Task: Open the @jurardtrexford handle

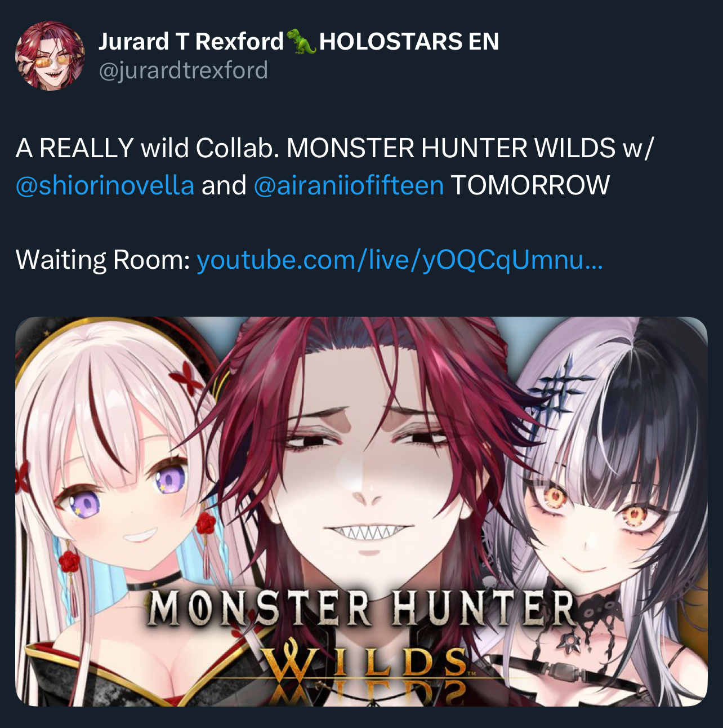Action: (x=183, y=71)
